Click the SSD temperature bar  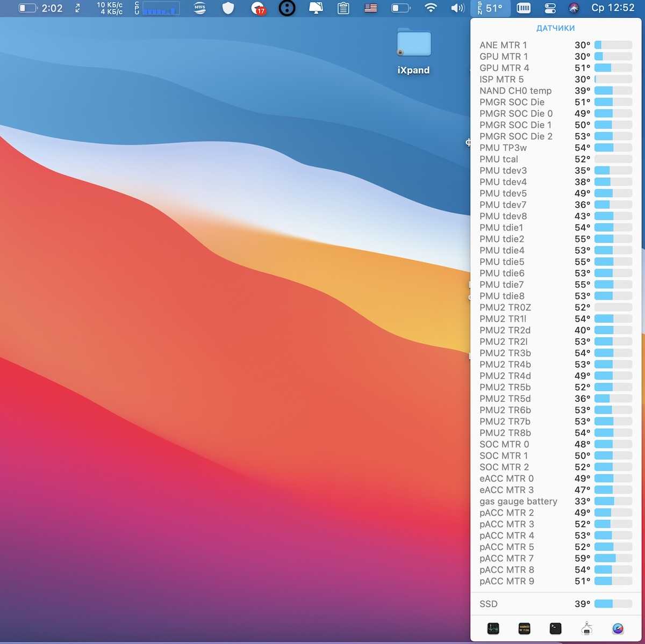613,604
